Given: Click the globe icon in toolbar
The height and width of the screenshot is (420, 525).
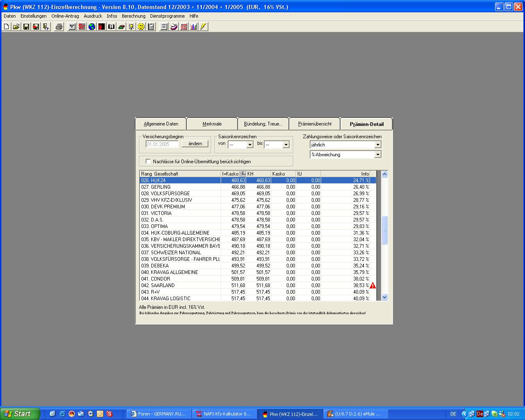Looking at the screenshot, I should [92, 27].
